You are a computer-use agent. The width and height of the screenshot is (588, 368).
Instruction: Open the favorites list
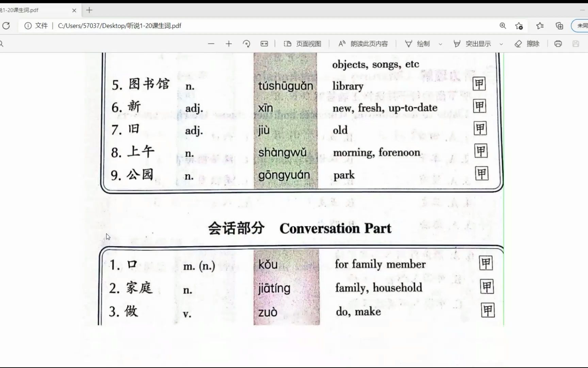tap(540, 26)
